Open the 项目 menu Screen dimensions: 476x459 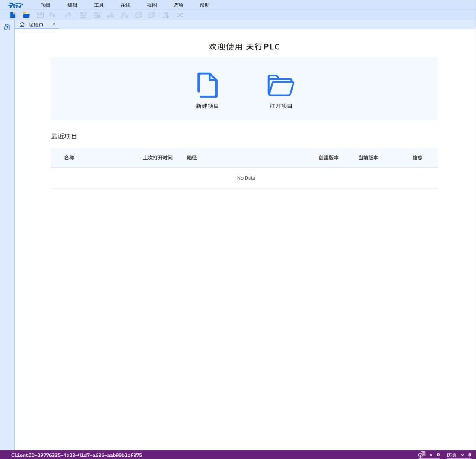46,5
